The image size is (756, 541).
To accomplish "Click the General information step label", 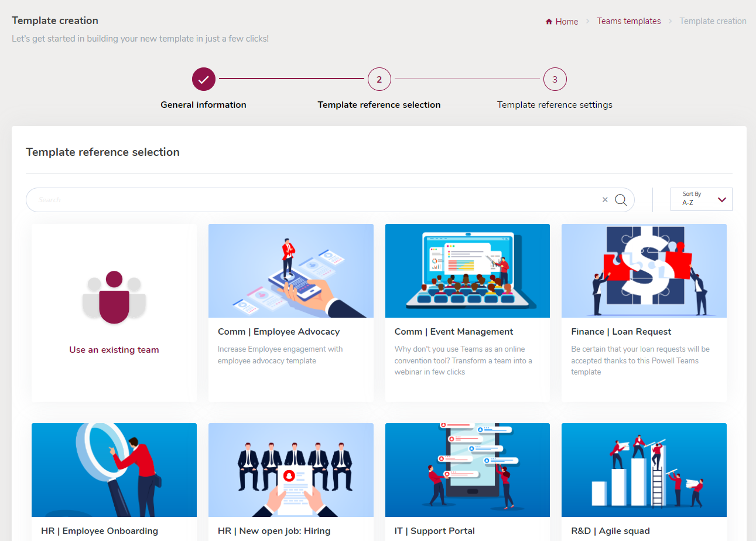I will pos(204,105).
